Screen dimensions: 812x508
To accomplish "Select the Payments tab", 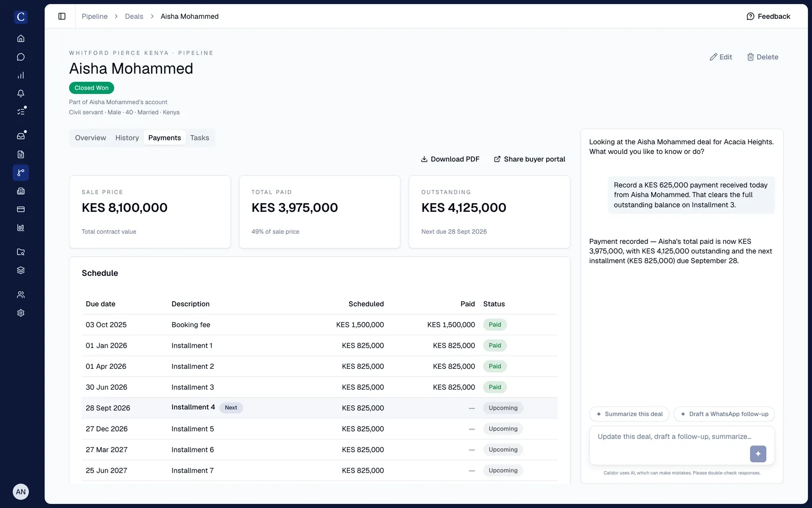I will 164,138.
